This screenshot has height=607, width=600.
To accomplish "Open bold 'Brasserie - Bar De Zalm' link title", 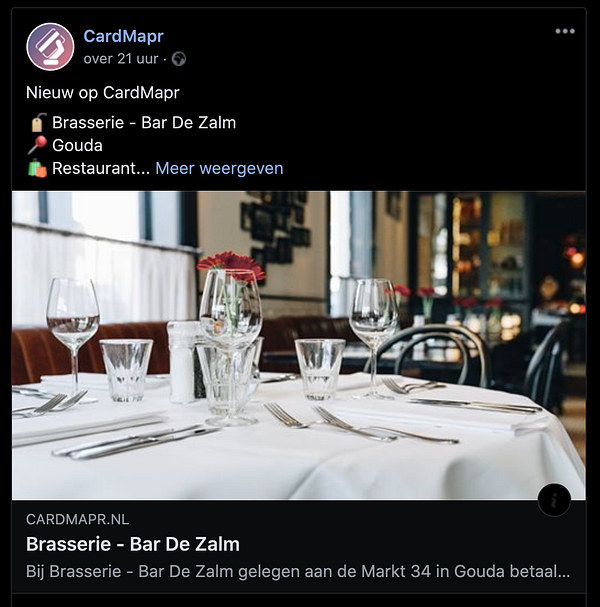I will click(133, 544).
